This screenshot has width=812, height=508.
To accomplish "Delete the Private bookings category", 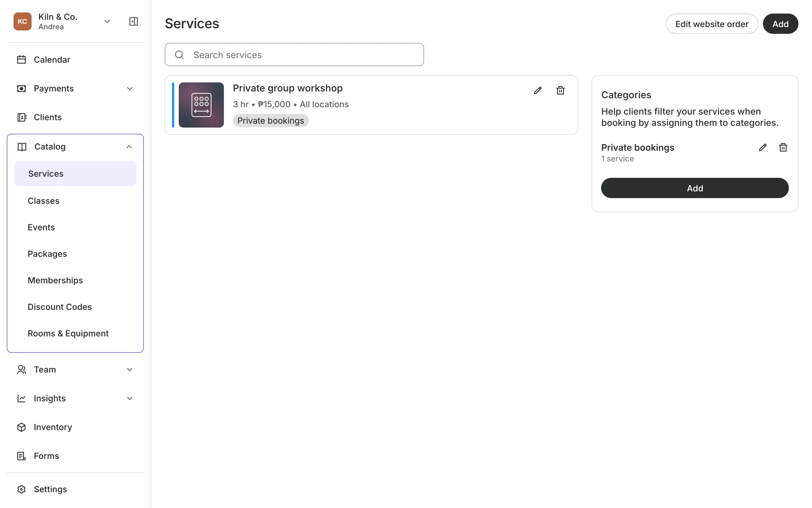I will coord(783,148).
